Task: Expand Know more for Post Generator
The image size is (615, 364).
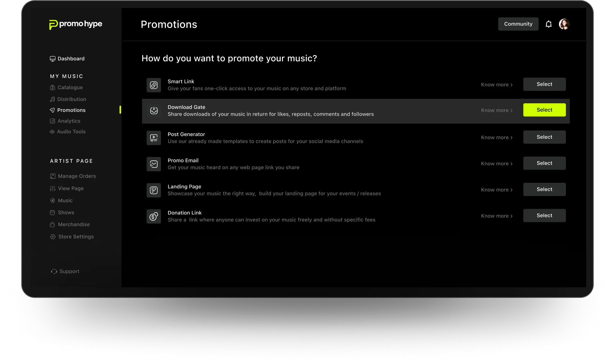Action: point(497,137)
